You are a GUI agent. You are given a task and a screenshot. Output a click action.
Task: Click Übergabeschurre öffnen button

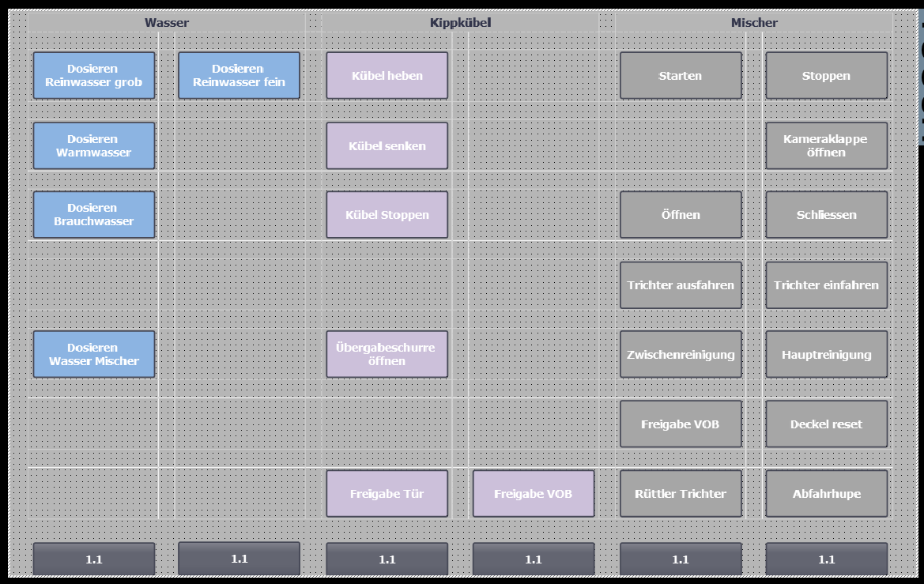(x=387, y=354)
